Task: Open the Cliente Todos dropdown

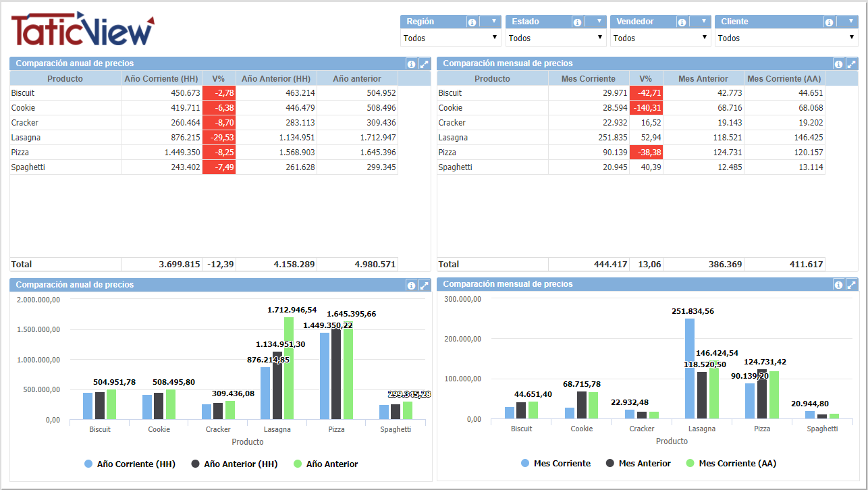Action: coord(786,38)
